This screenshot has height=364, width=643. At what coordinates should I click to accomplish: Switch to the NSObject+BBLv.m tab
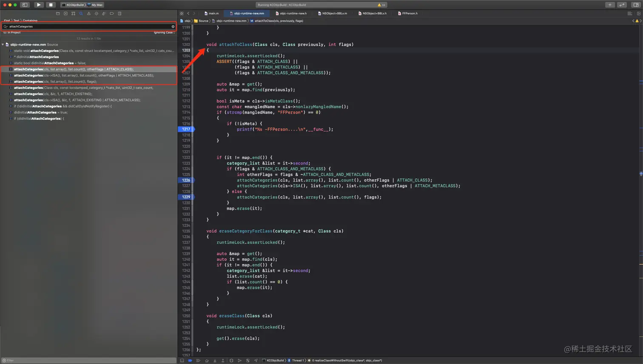(333, 13)
